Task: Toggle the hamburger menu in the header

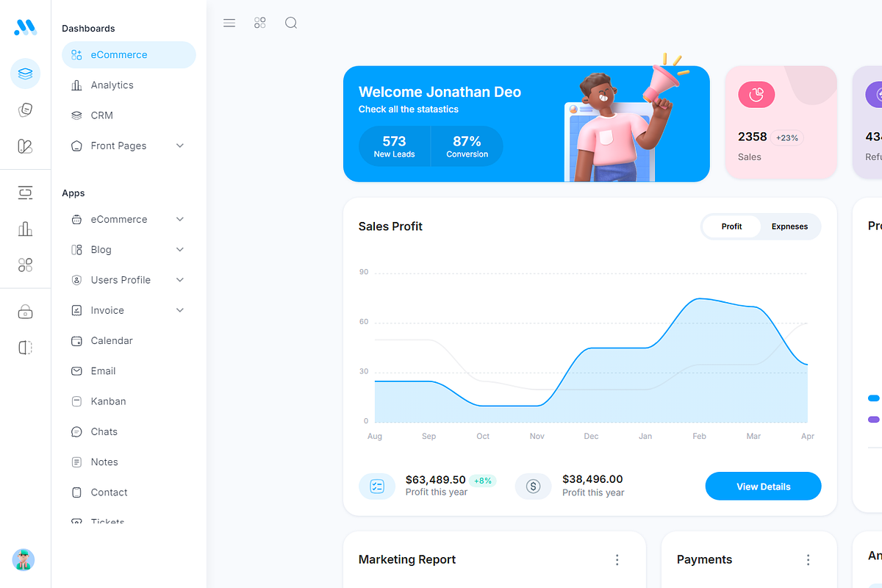Action: [x=229, y=23]
